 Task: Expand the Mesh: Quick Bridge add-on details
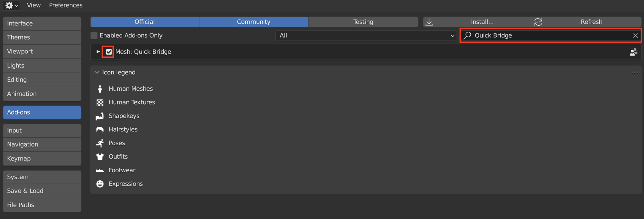[98, 52]
